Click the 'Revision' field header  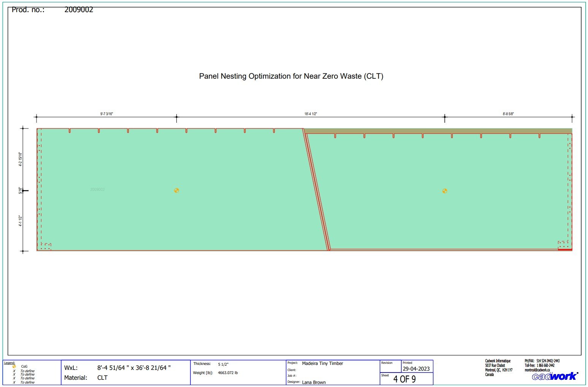pyautogui.click(x=387, y=363)
